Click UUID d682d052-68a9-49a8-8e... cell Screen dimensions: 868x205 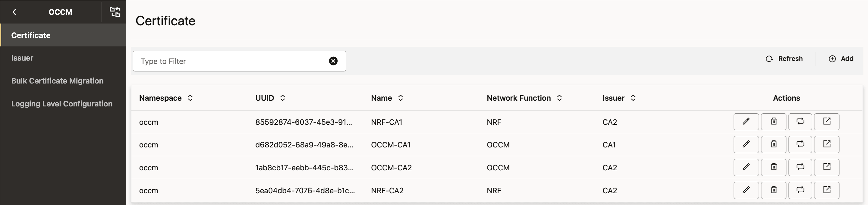pyautogui.click(x=304, y=145)
